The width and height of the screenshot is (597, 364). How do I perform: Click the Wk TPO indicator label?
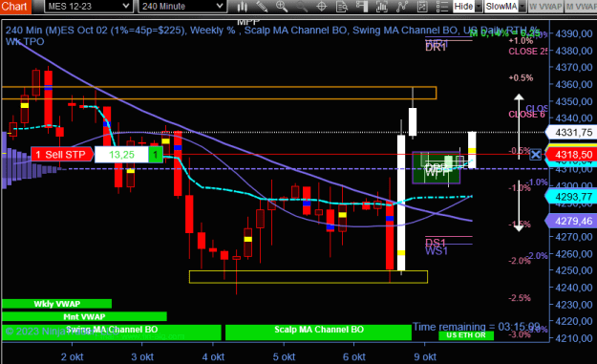(x=25, y=41)
